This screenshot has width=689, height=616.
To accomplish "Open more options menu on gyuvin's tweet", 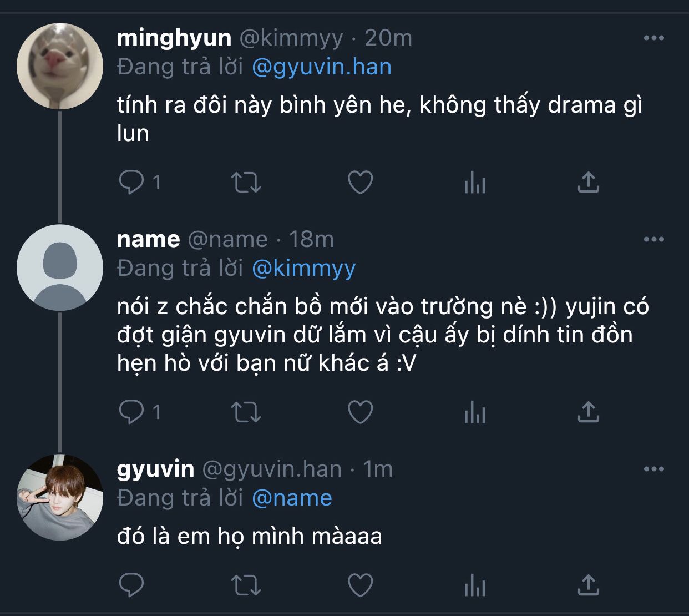I will pyautogui.click(x=653, y=469).
